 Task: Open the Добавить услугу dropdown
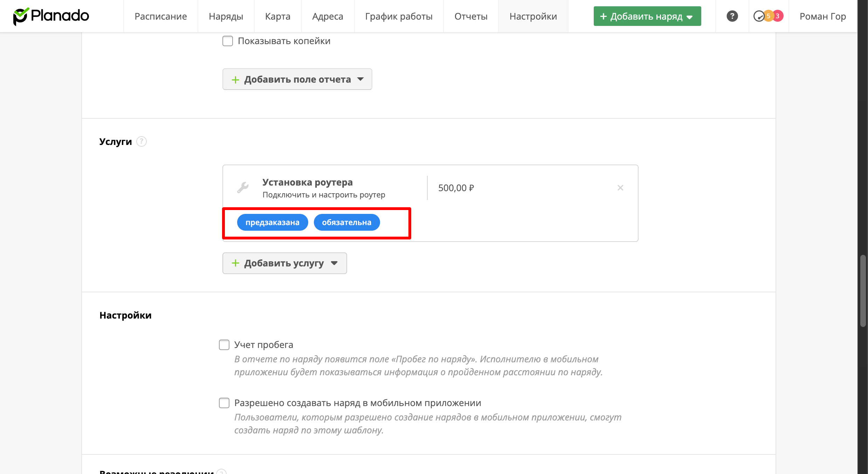pyautogui.click(x=284, y=263)
